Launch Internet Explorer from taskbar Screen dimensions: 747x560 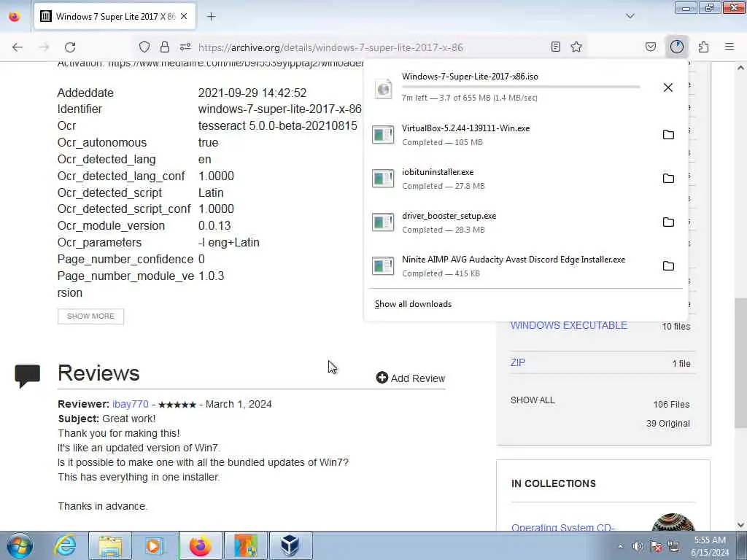pos(65,545)
